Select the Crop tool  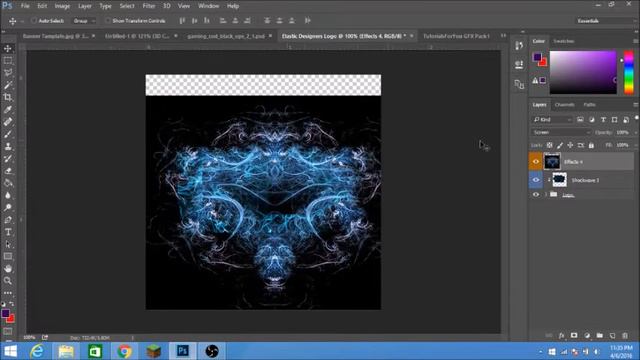pos(8,98)
